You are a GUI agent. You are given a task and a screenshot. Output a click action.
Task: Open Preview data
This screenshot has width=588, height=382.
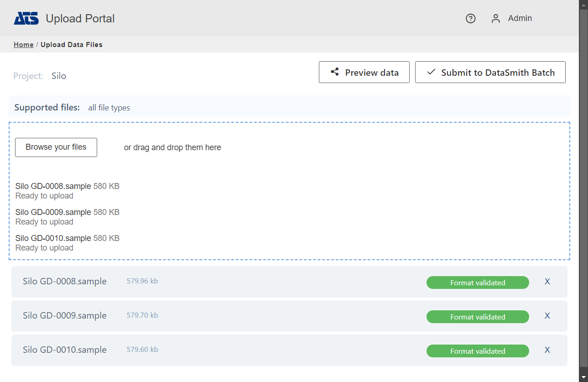click(x=364, y=72)
